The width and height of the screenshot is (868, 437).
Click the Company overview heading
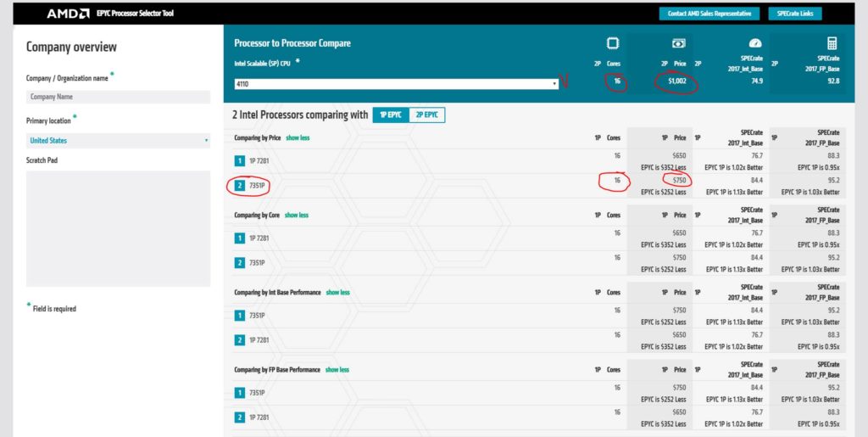[71, 47]
